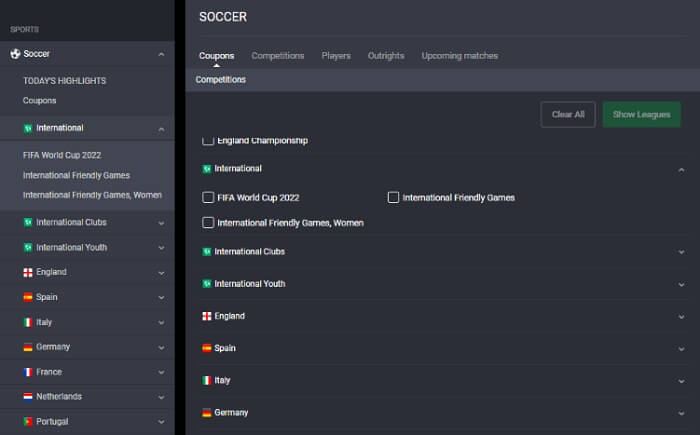Click International Clubs icon in competitions list
The width and height of the screenshot is (700, 435).
click(x=207, y=252)
